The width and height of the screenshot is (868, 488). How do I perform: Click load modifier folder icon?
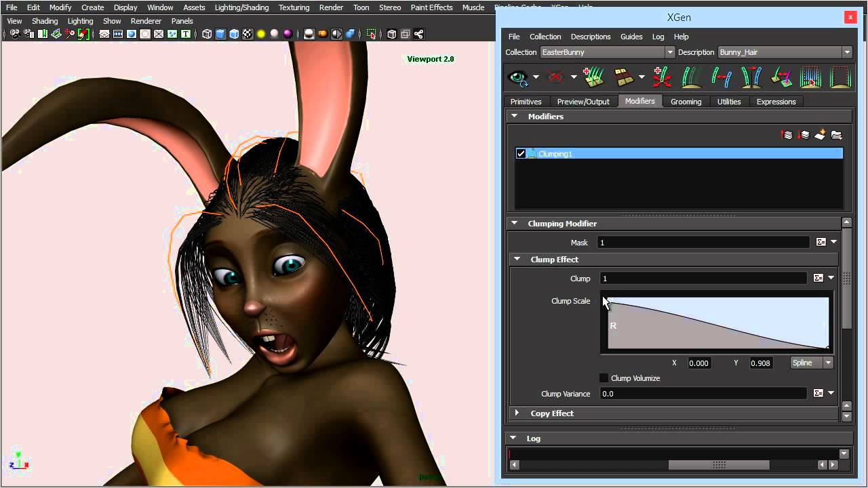pos(836,135)
